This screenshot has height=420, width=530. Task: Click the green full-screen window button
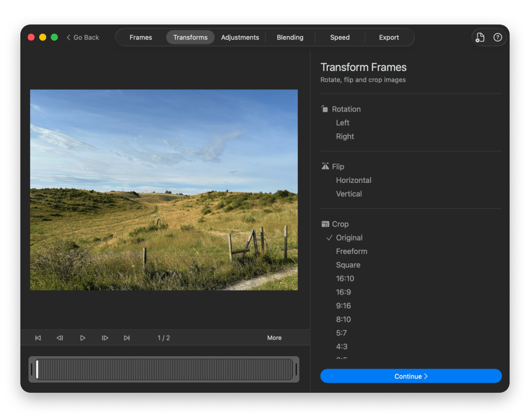[54, 37]
